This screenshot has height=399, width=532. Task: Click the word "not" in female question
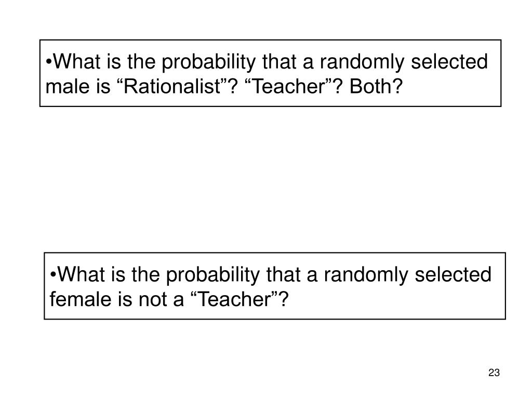tap(153, 300)
